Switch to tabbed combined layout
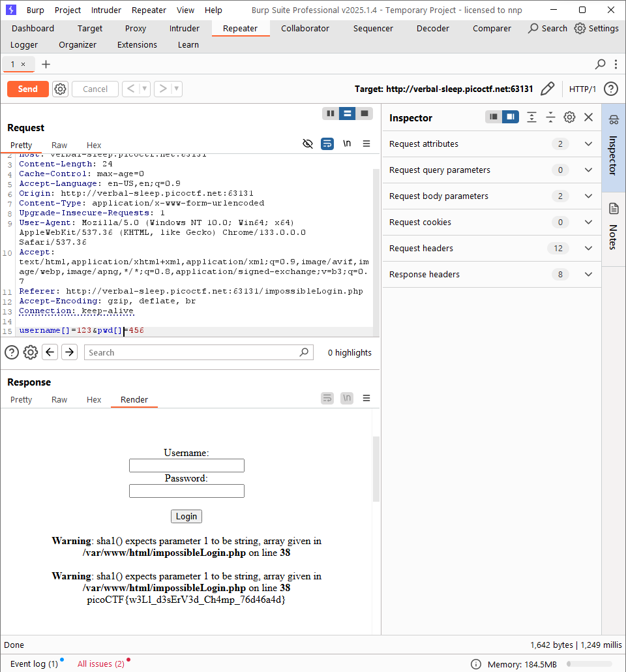The image size is (626, 672). 365,114
